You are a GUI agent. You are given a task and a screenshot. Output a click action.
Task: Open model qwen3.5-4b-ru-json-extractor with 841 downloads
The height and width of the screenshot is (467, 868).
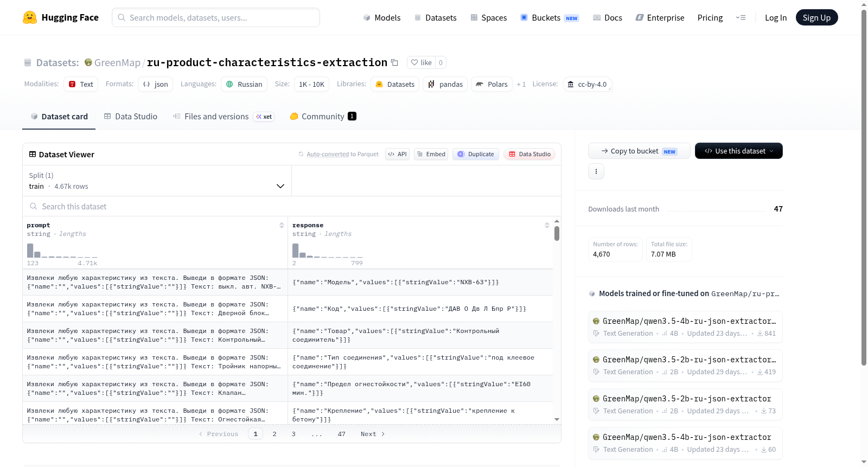click(685, 327)
